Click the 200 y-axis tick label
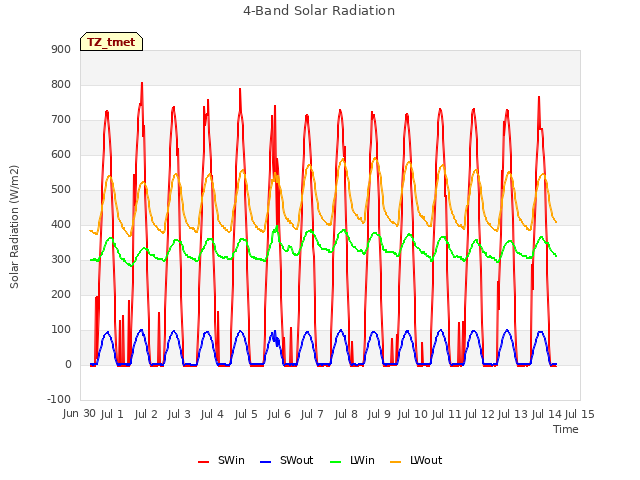This screenshot has width=640, height=480. [x=61, y=294]
